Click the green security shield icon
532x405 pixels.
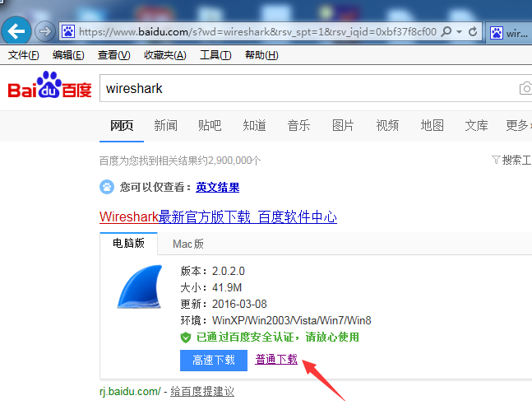(x=186, y=337)
